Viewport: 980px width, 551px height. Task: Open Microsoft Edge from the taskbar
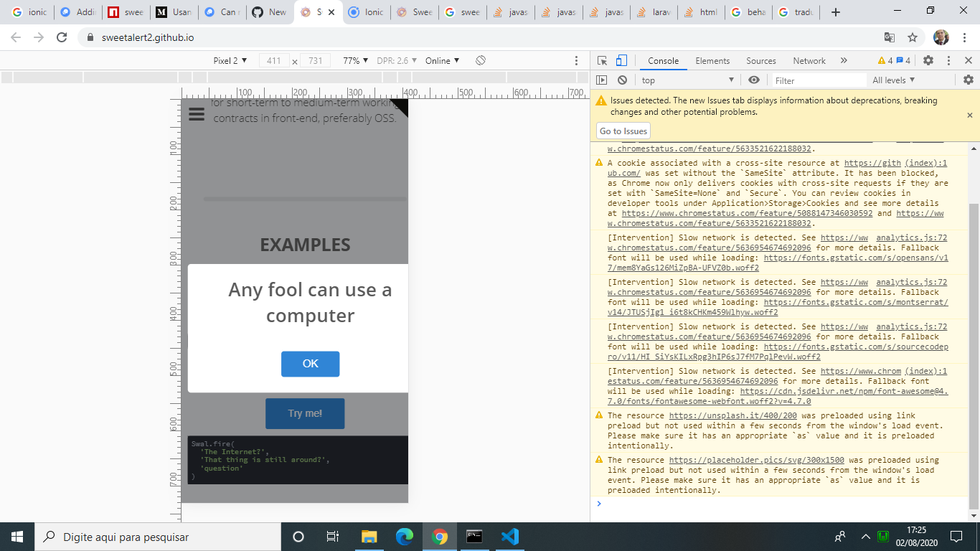tap(405, 537)
